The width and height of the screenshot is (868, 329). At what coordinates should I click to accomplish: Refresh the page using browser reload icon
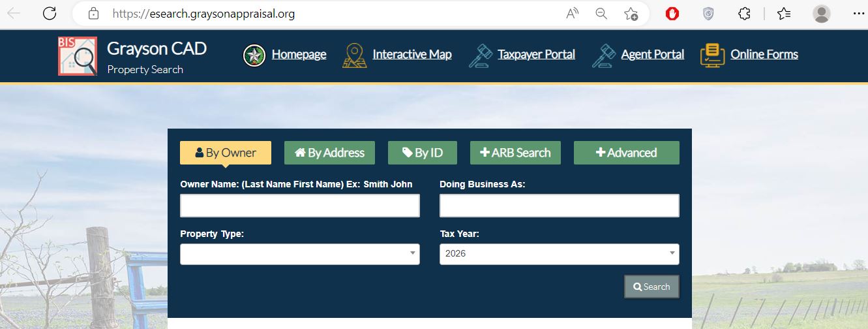(49, 13)
